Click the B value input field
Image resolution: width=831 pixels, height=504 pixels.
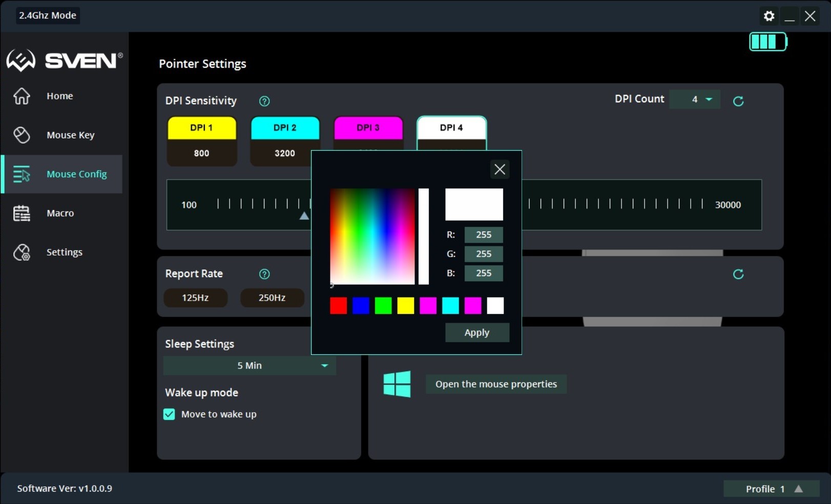[484, 273]
